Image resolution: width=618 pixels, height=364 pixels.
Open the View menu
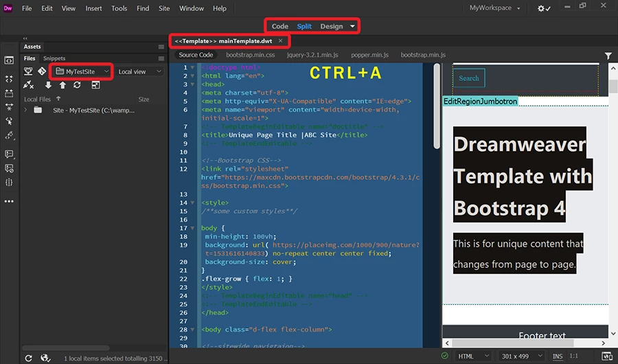[68, 8]
